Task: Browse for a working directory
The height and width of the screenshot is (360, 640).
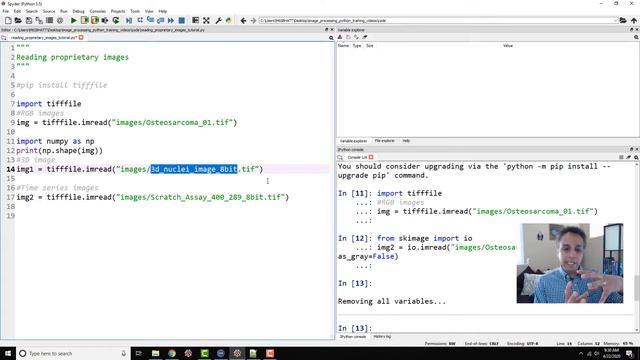Action: [623, 20]
